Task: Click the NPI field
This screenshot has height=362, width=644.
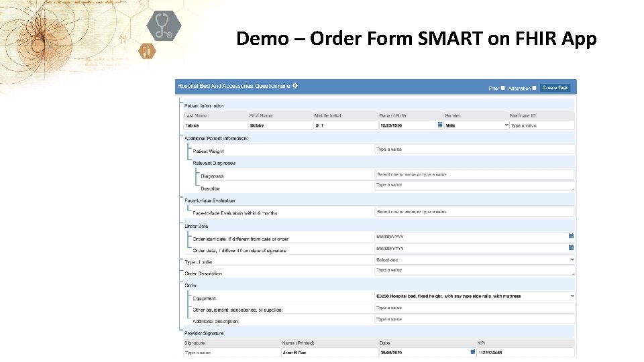Action: pos(525,353)
